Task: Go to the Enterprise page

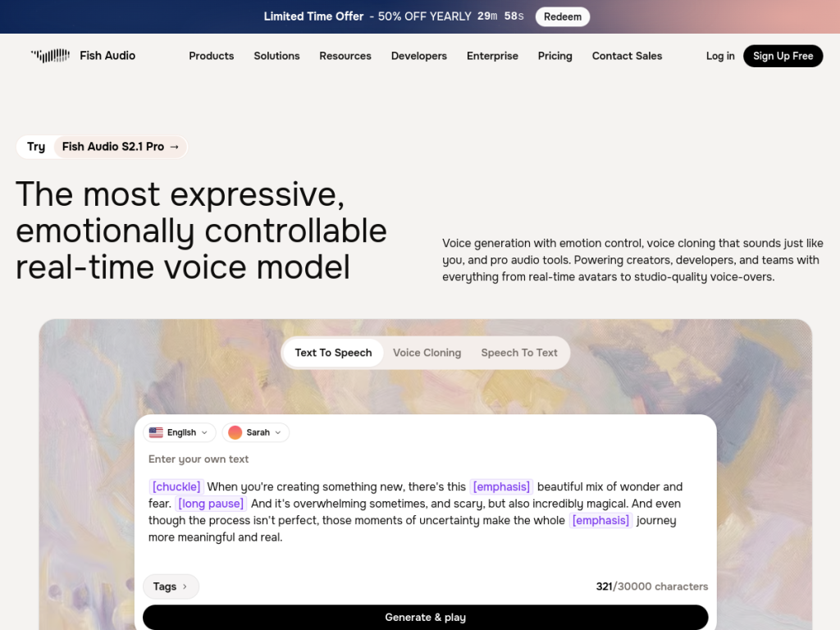Action: point(492,56)
